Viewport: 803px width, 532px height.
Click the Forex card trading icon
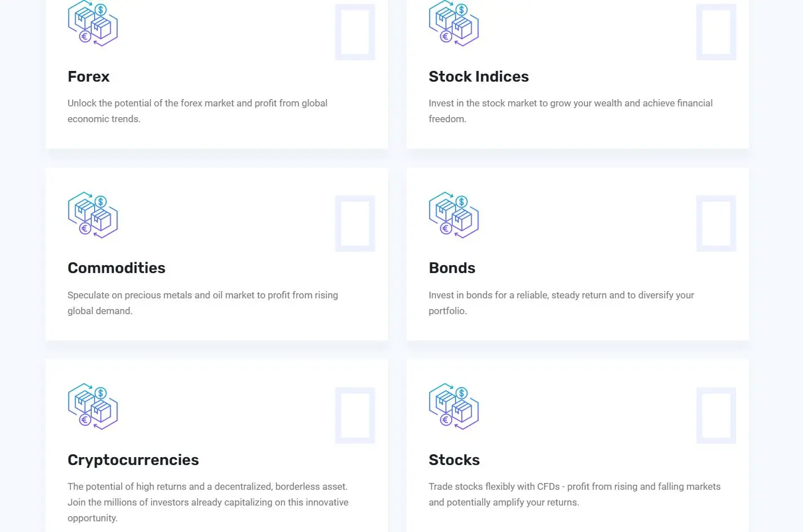click(93, 23)
